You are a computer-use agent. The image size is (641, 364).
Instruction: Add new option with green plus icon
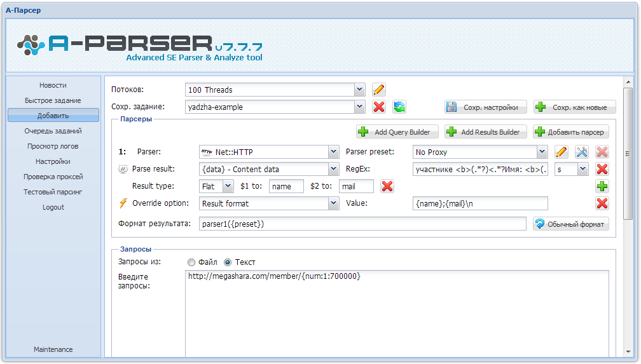tap(602, 186)
